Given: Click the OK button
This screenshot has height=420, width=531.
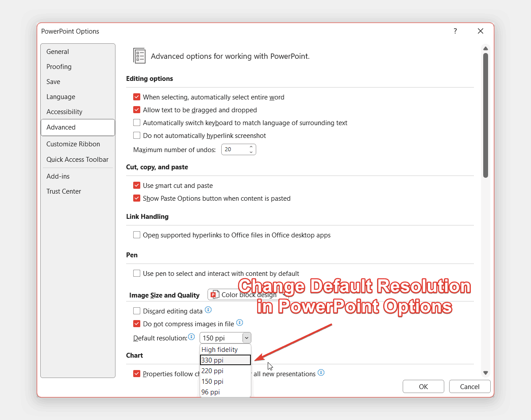Looking at the screenshot, I should coord(423,386).
